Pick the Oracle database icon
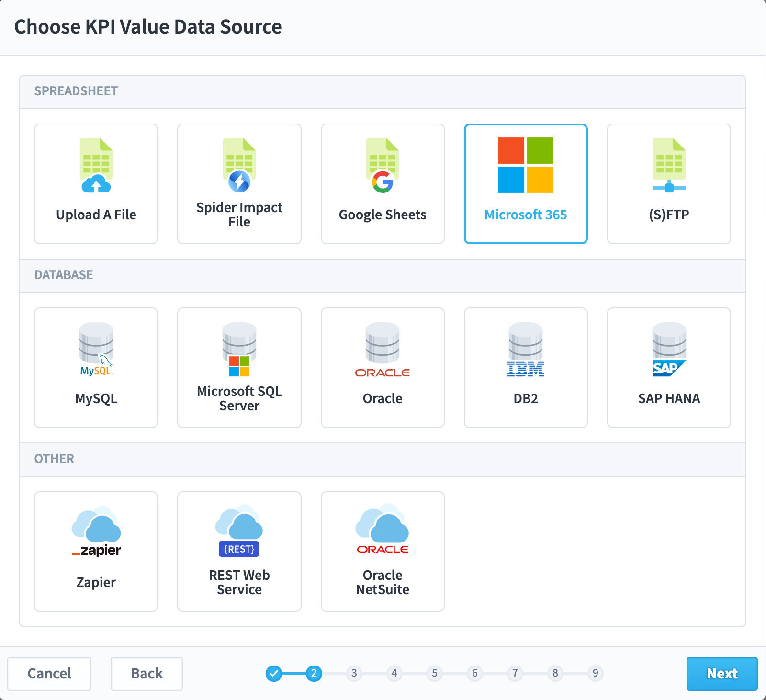Viewport: 766px width, 700px height. [x=383, y=349]
